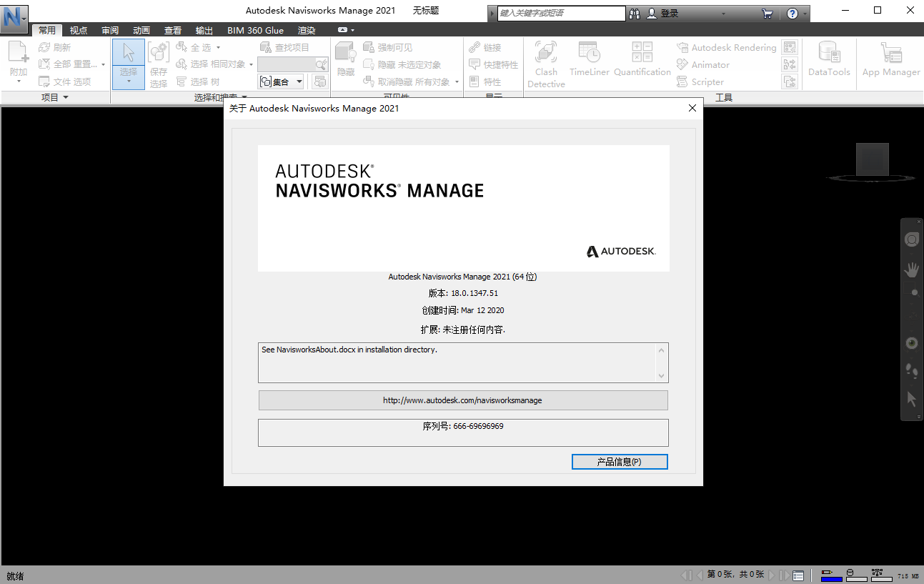Click the Compare icon in tools panel
The height and width of the screenshot is (584, 924).
point(790,81)
